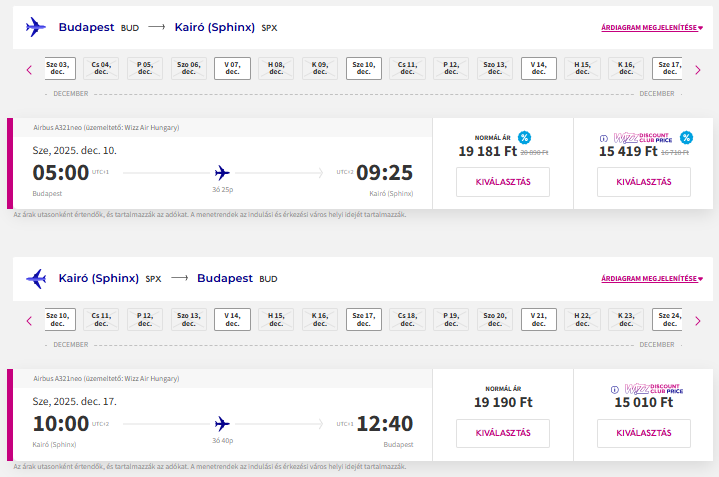Show earlier outbound dates with left arrow
719x477 pixels.
click(x=29, y=70)
